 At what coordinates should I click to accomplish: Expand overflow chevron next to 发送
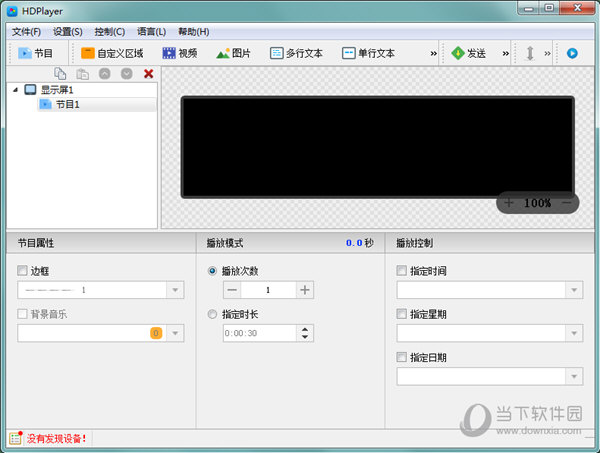pyautogui.click(x=505, y=53)
